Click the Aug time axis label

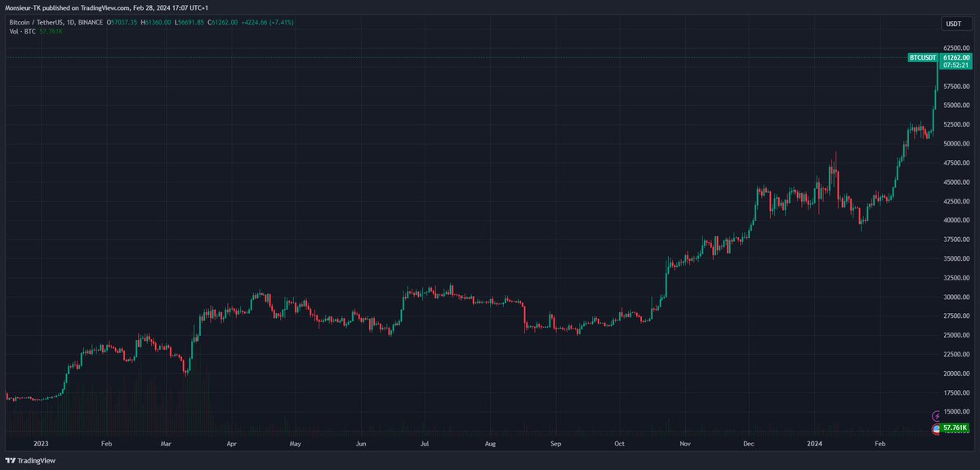[490, 442]
